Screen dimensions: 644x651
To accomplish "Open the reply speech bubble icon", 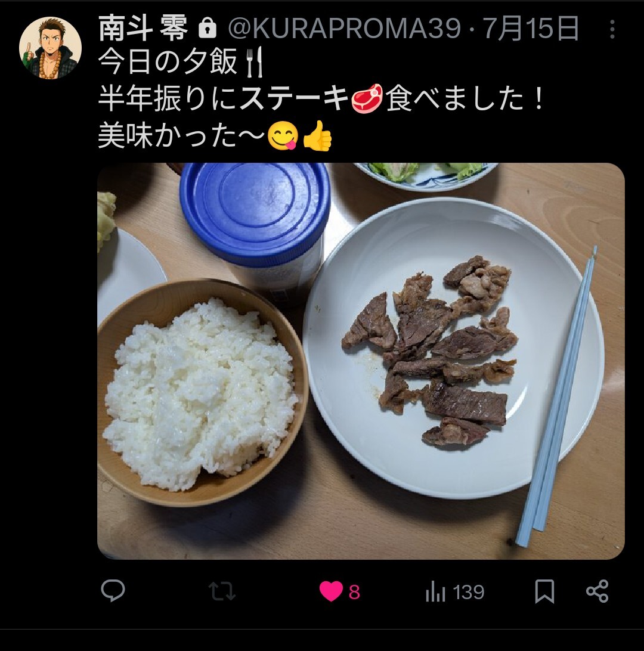I will tap(113, 590).
